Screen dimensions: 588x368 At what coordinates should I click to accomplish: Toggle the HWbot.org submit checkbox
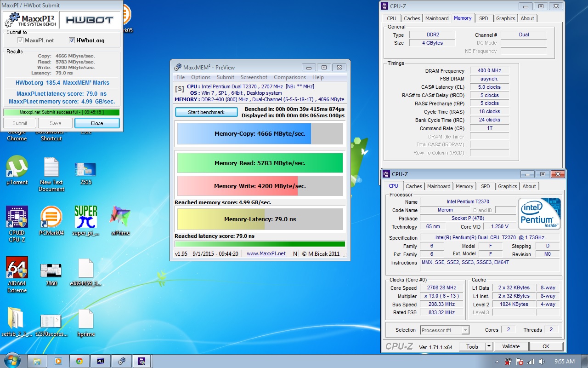point(72,40)
